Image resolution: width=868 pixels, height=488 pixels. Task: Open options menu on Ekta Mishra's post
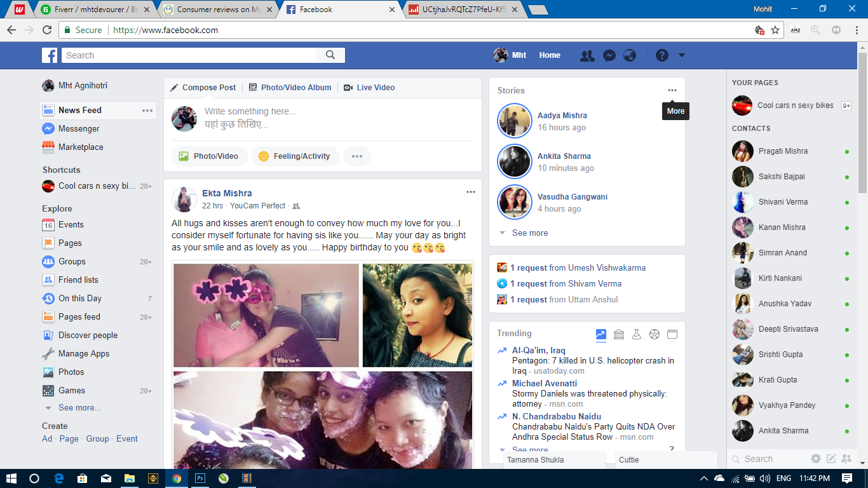pos(470,193)
